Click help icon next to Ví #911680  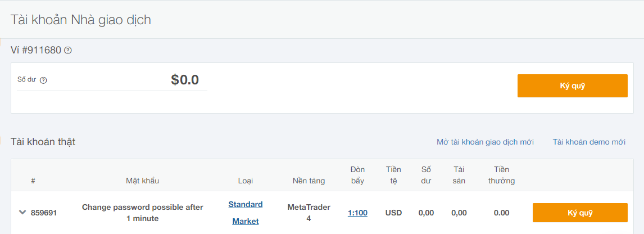pos(68,51)
